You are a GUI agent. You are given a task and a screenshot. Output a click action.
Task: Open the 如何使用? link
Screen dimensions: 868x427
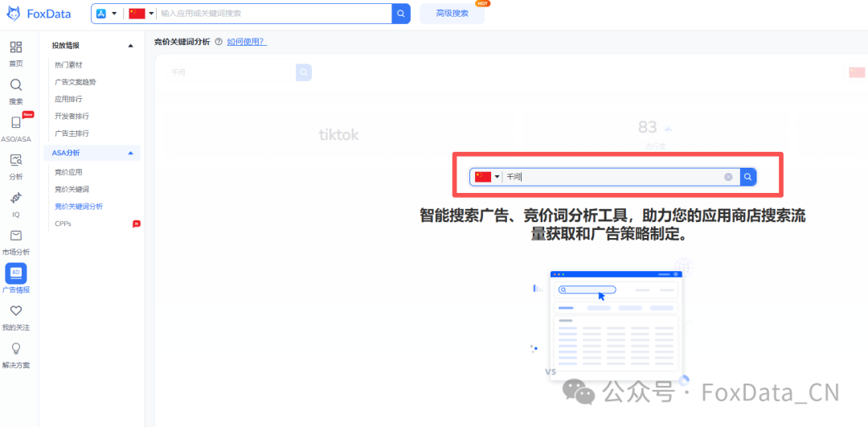coord(247,42)
